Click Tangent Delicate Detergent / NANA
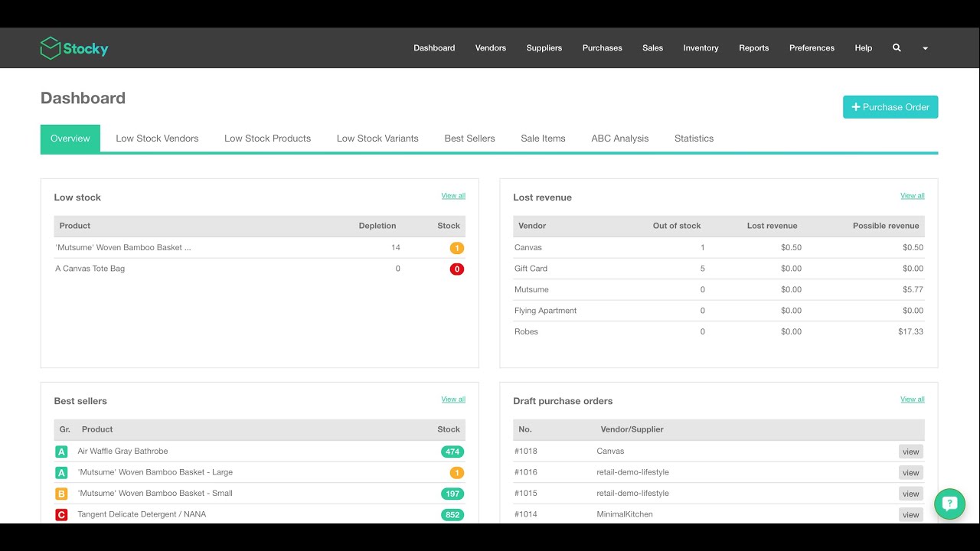Screen dimensions: 980x551 point(142,514)
